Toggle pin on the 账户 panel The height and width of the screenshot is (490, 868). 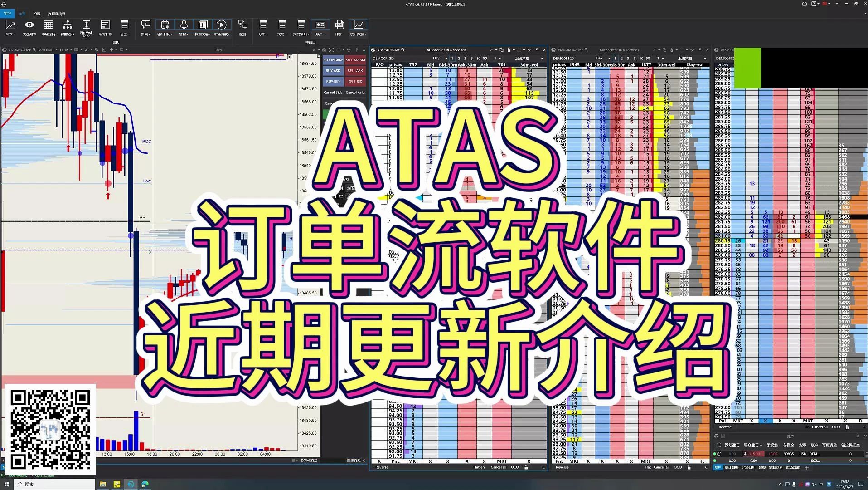(858, 436)
